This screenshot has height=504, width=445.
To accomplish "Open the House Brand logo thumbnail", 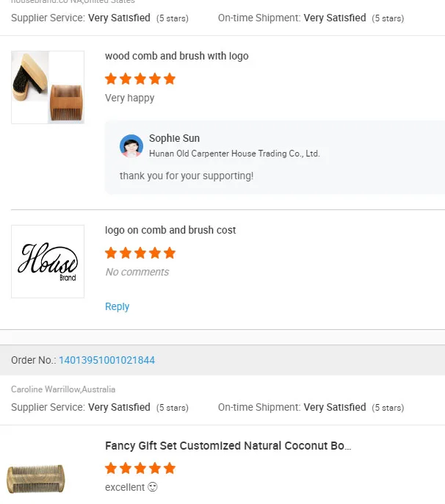I will (48, 262).
